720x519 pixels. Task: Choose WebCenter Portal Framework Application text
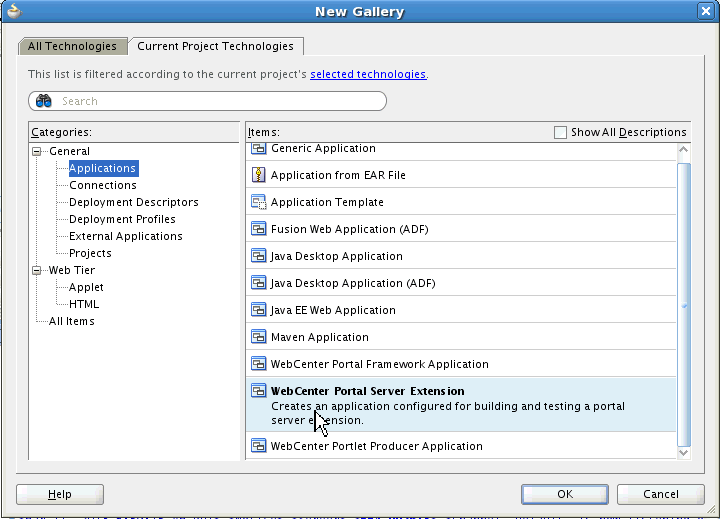click(x=380, y=364)
